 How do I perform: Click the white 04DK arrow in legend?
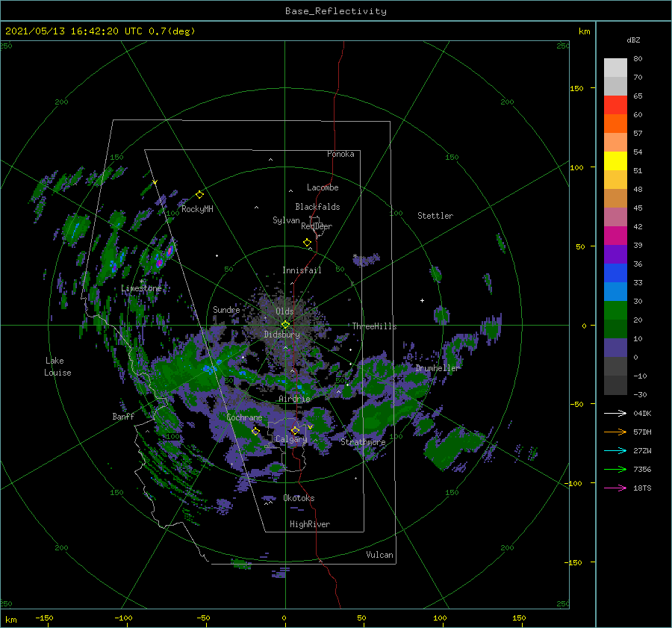coord(615,413)
